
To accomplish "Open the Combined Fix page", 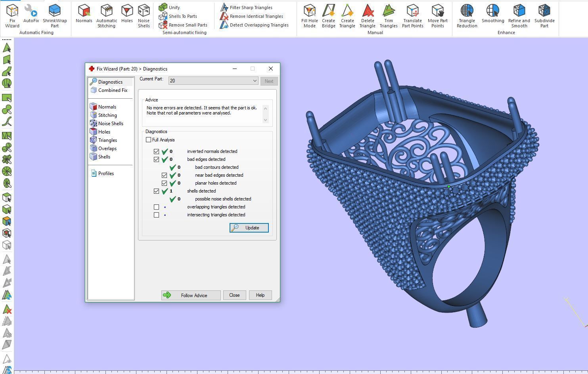I will (x=113, y=90).
